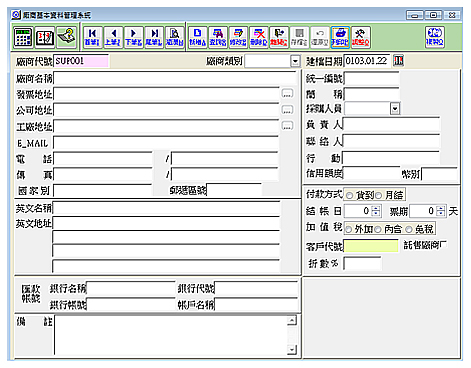
Task: Click the 簡稱 short name field
Action: coord(372,94)
